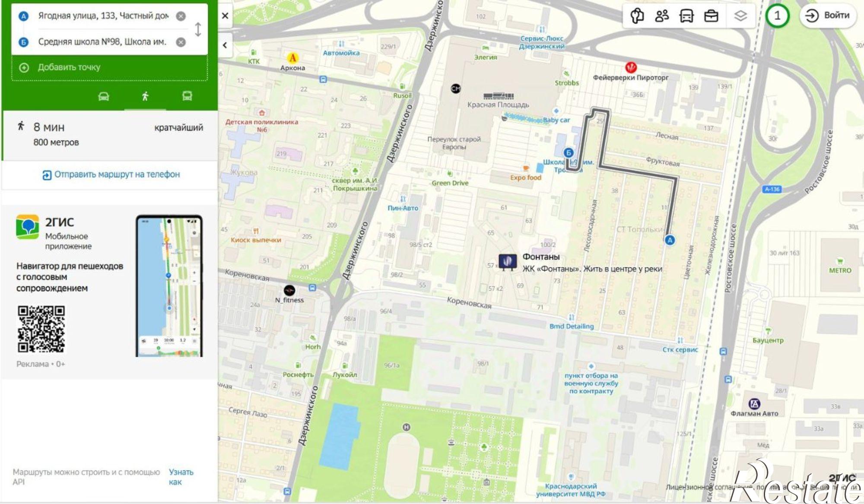Add another route point via Добавить точку

click(x=109, y=67)
